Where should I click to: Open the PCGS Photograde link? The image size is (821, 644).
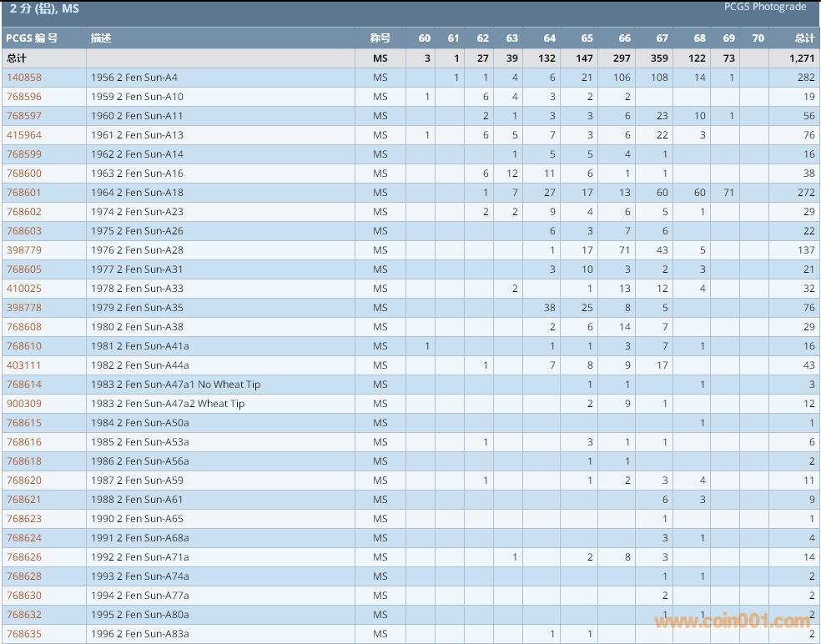[765, 7]
